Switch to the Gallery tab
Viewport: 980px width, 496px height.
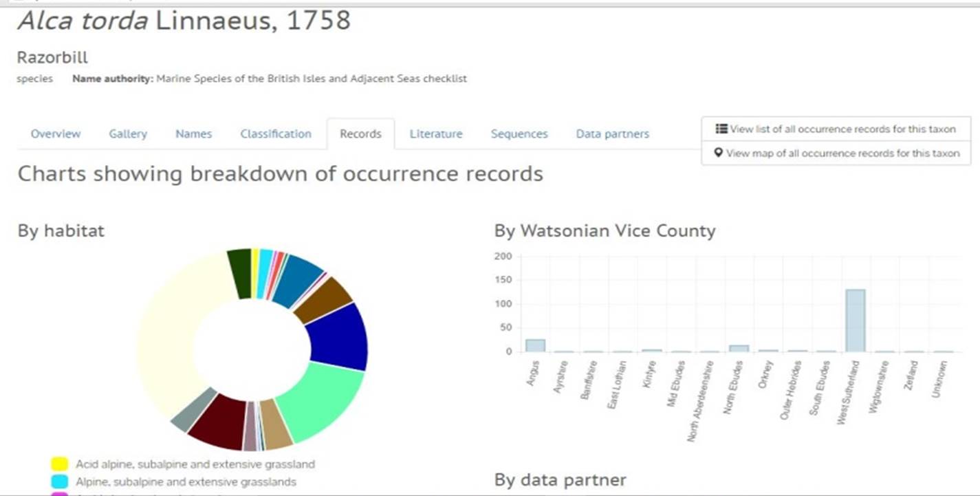point(128,134)
